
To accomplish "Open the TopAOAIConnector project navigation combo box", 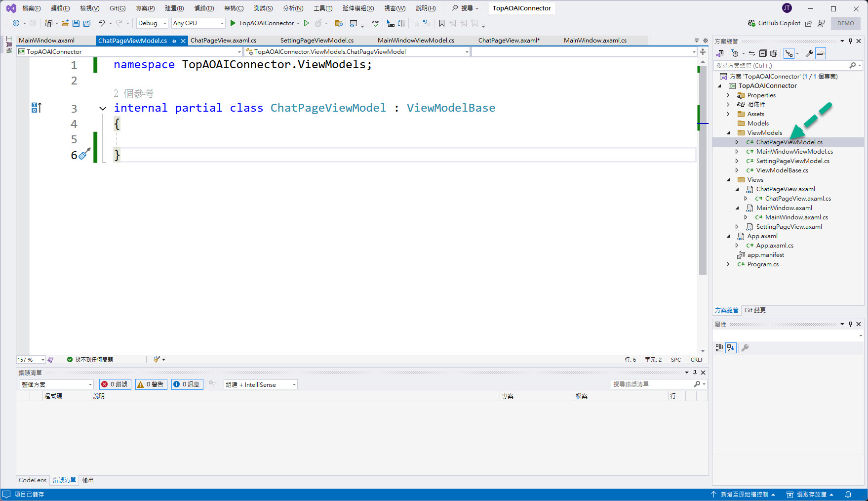I will (129, 51).
